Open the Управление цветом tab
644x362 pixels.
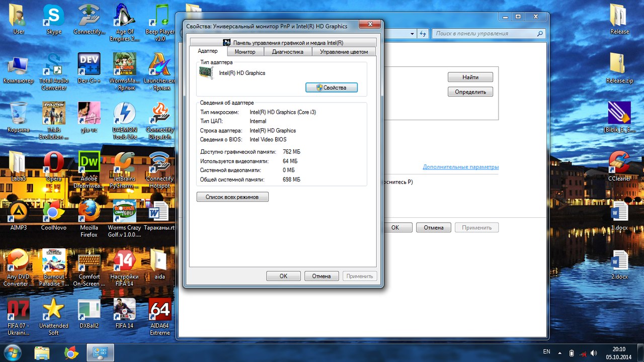(344, 52)
